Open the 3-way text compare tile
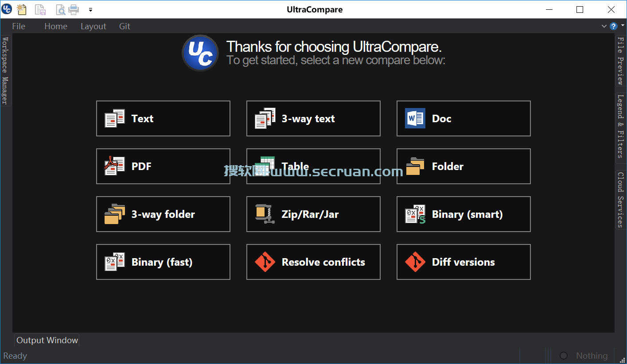The image size is (627, 364). (x=313, y=118)
